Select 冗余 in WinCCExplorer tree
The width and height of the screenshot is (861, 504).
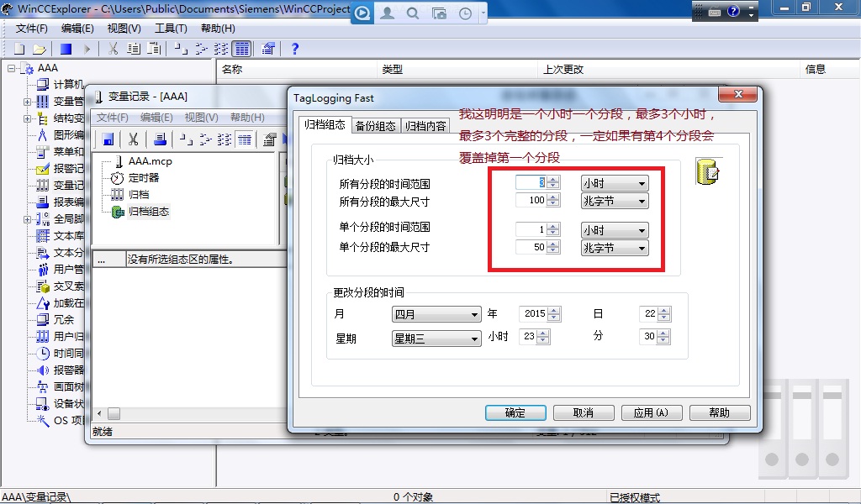(x=64, y=320)
